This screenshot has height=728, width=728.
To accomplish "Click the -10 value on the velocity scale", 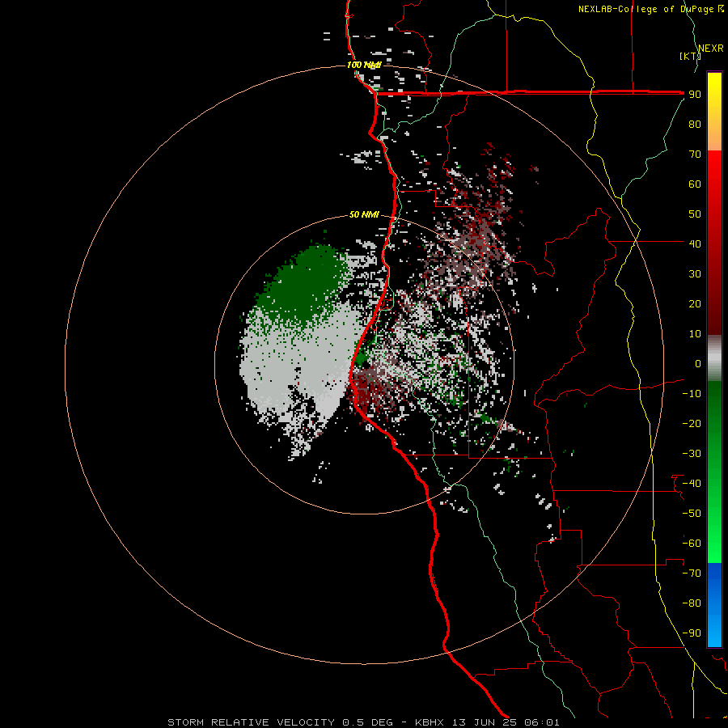I will [x=692, y=394].
